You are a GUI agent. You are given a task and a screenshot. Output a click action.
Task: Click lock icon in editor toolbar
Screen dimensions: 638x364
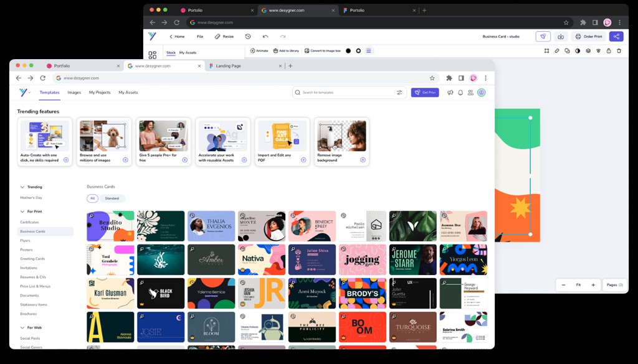pos(609,51)
